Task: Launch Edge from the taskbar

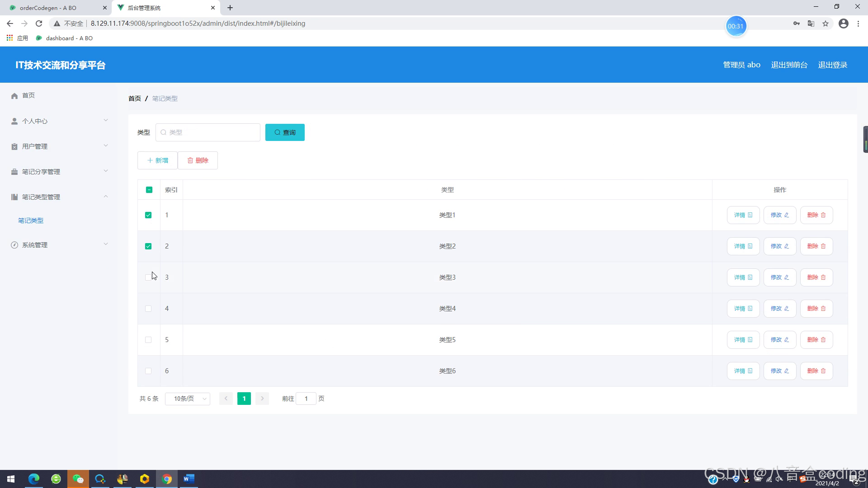Action: click(34, 479)
